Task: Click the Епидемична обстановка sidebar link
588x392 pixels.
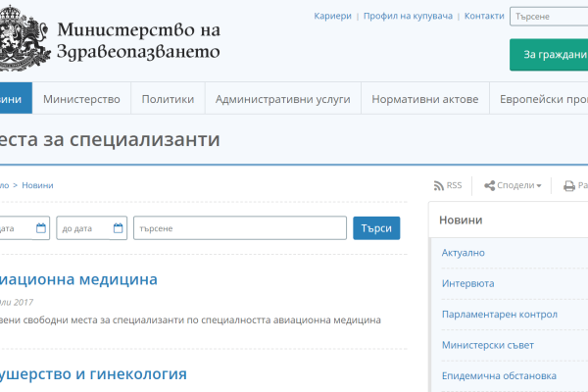Action: pos(499,376)
